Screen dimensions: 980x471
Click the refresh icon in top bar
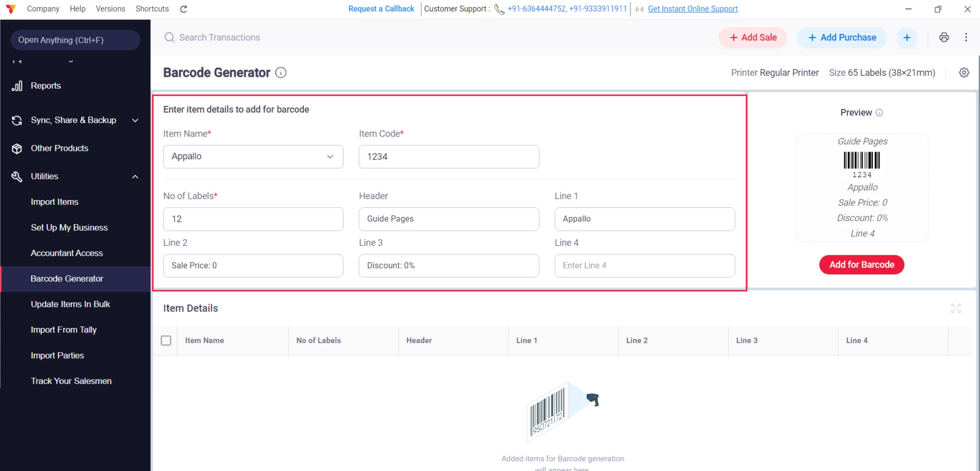click(183, 9)
